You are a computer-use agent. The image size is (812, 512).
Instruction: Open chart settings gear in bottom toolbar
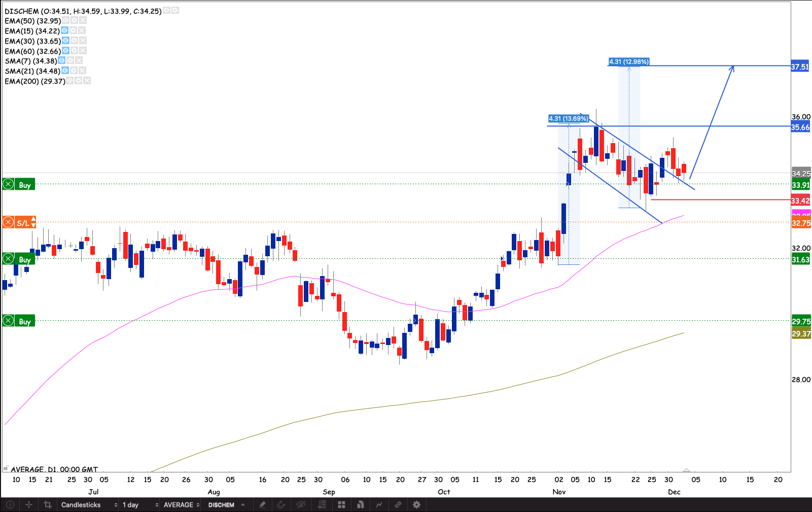[x=416, y=505]
